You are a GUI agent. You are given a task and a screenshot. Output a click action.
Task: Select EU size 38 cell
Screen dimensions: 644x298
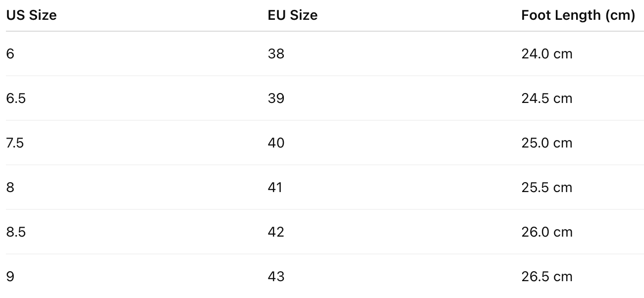276,53
